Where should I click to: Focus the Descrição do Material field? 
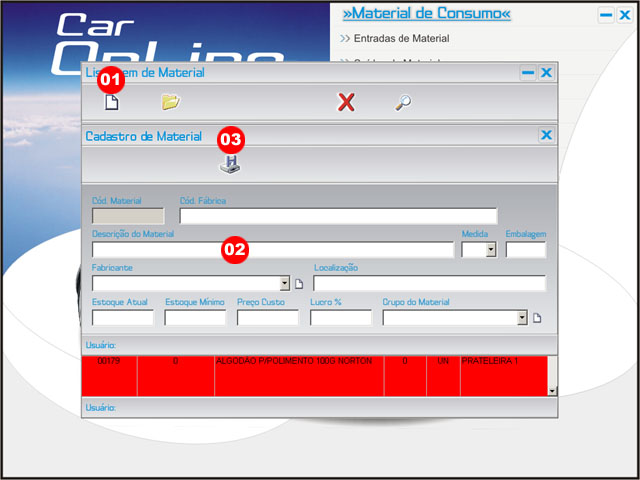coord(272,250)
